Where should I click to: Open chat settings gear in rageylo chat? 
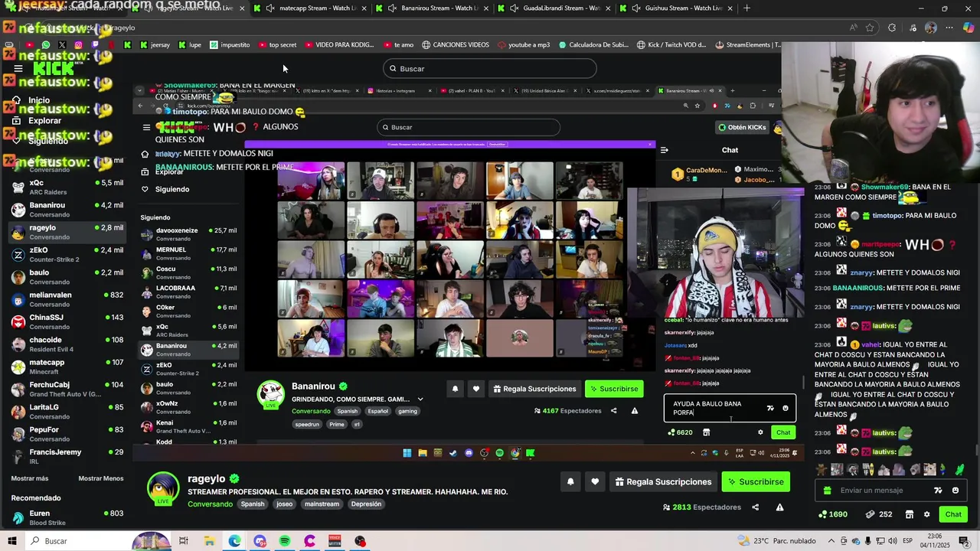(x=926, y=514)
